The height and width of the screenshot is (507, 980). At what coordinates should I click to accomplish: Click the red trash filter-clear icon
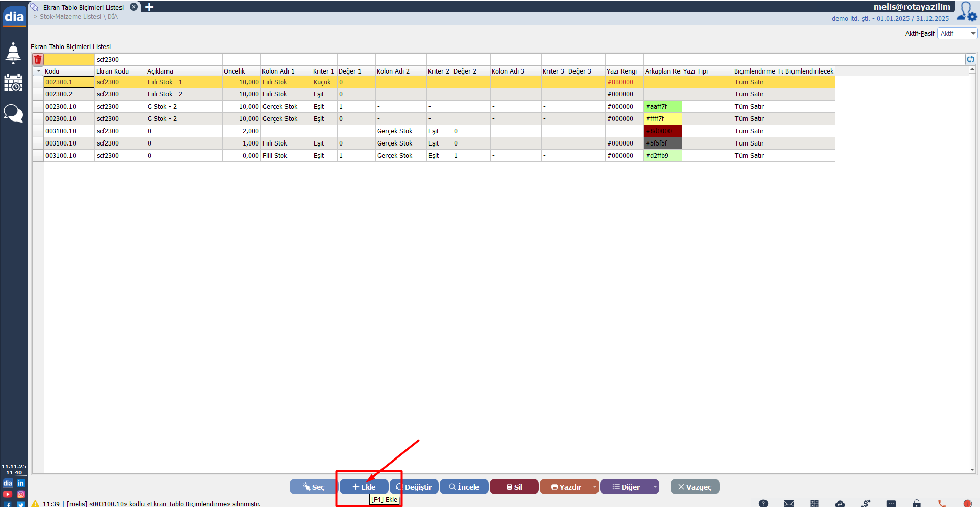(38, 59)
